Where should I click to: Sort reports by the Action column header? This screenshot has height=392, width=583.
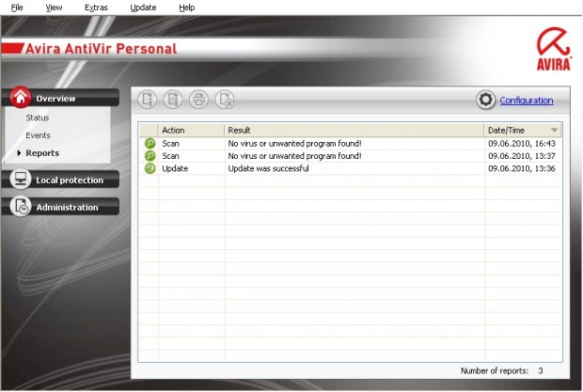[191, 130]
